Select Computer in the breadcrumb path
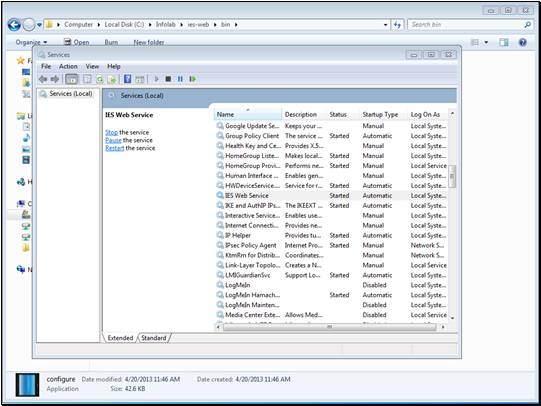The image size is (541, 406). (x=78, y=24)
